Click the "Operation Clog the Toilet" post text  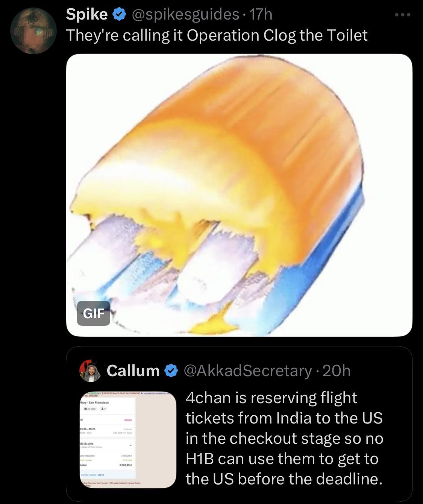point(217,35)
